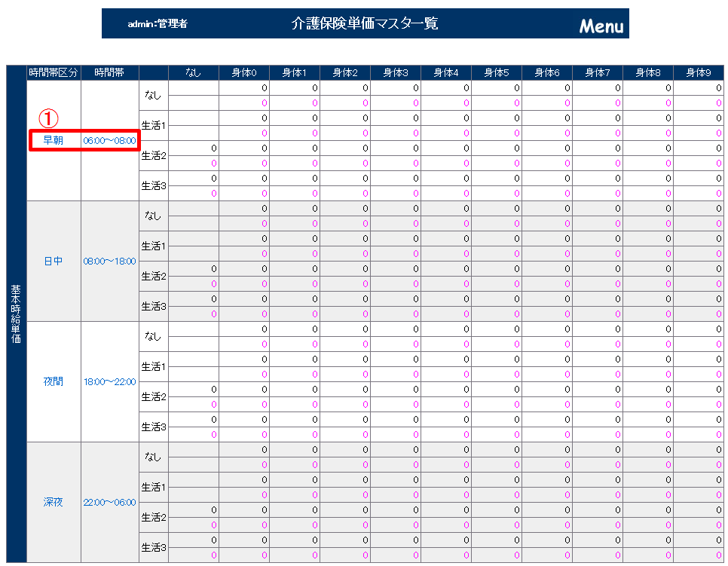Click the 基本時給単価 vertical side label
The width and height of the screenshot is (728, 566).
point(17,314)
